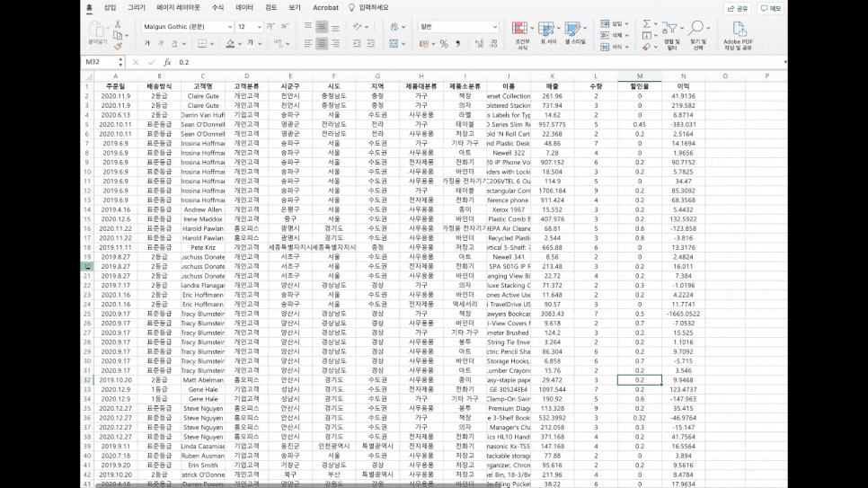Click the Copy icon
This screenshot has width=868, height=488.
(x=118, y=35)
